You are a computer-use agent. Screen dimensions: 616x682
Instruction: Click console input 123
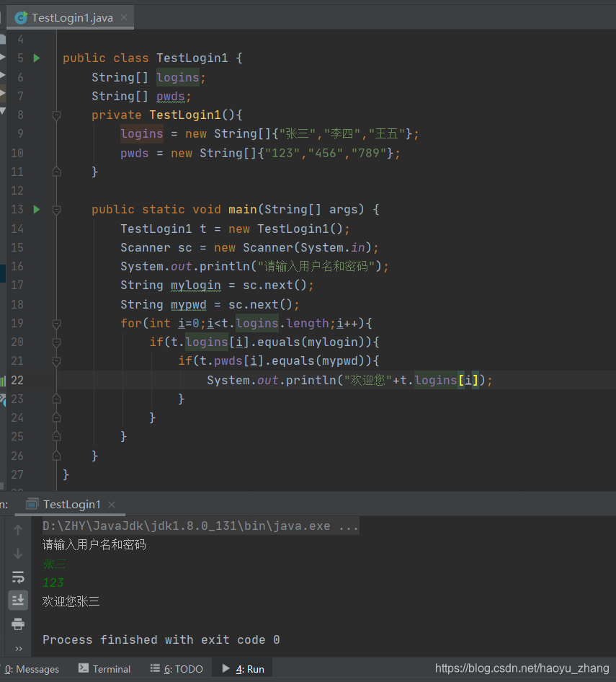click(53, 583)
